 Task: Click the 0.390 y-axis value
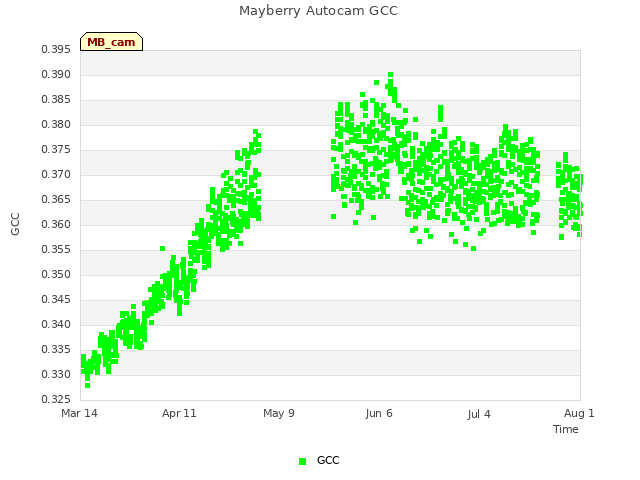coord(56,75)
